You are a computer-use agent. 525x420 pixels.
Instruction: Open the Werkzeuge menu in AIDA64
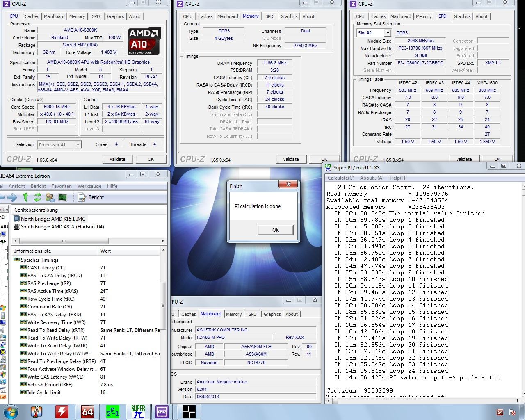click(x=89, y=186)
